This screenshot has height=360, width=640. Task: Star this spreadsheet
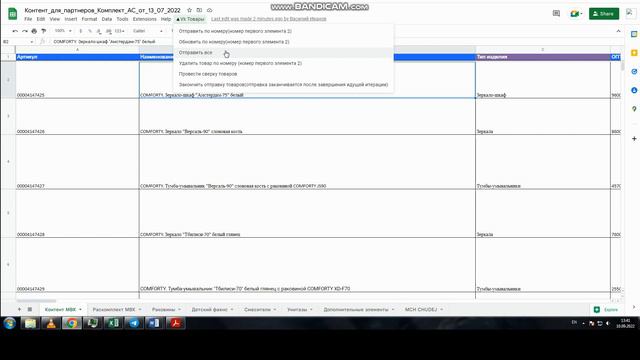click(x=189, y=10)
